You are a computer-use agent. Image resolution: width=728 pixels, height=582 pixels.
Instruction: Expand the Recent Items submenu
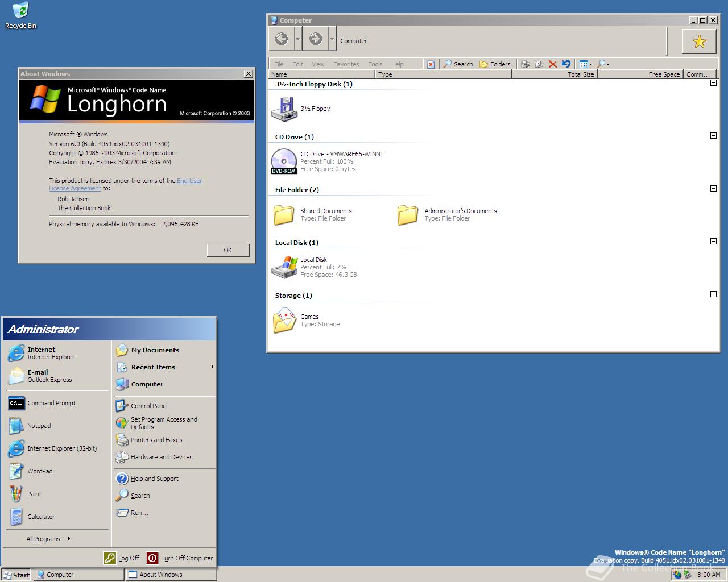[x=165, y=367]
